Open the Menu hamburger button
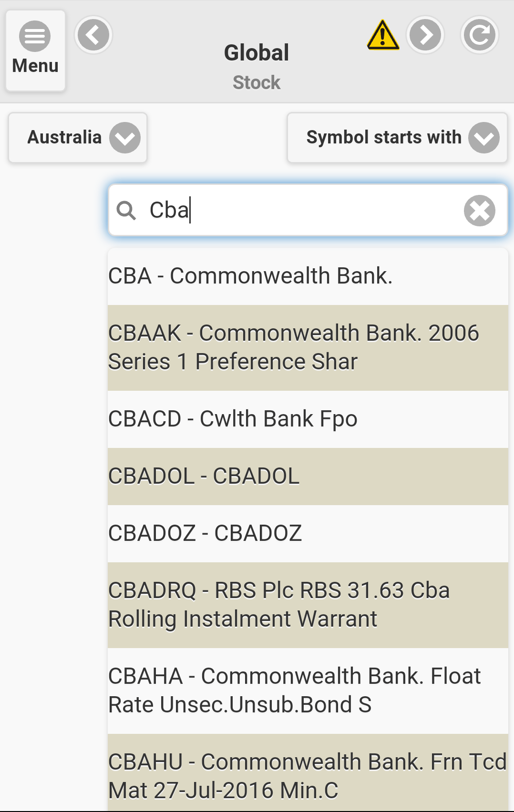Viewport: 514px width, 812px height. click(35, 50)
